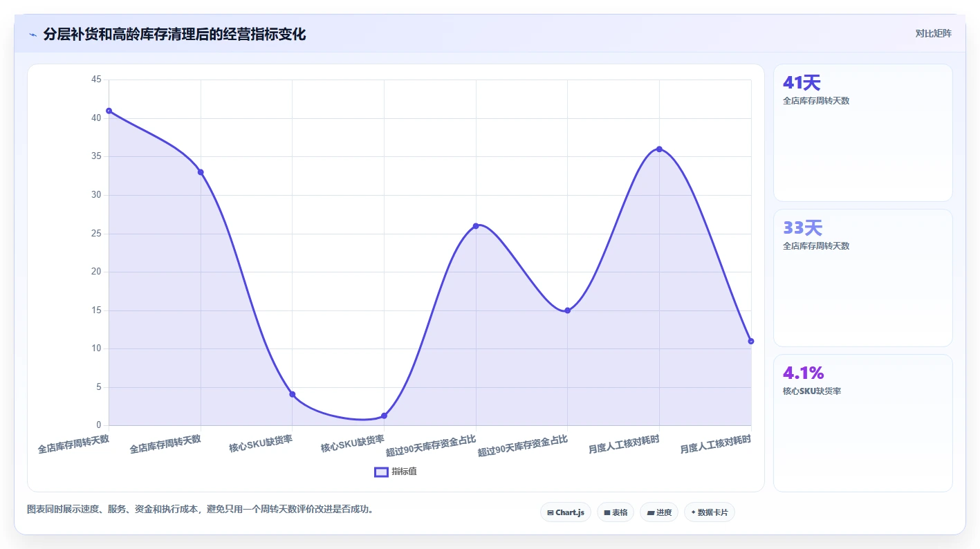
Task: Select the 数据卡片 chip
Action: (x=710, y=512)
